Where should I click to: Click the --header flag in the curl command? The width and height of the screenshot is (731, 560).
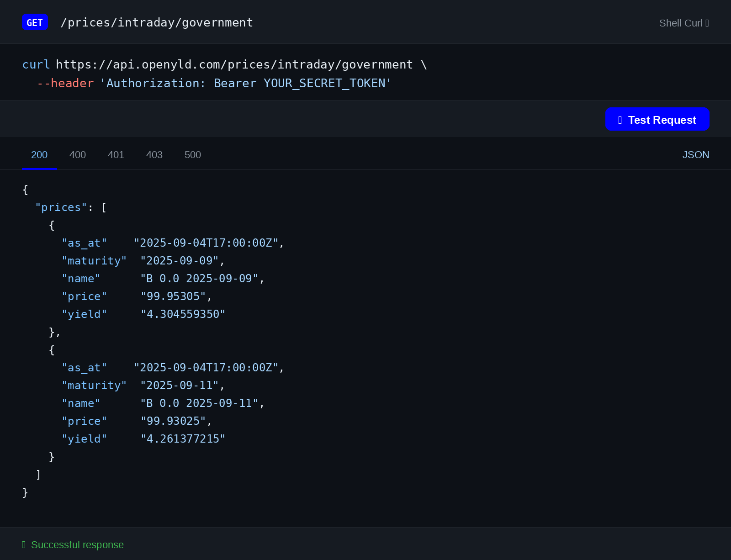[66, 83]
